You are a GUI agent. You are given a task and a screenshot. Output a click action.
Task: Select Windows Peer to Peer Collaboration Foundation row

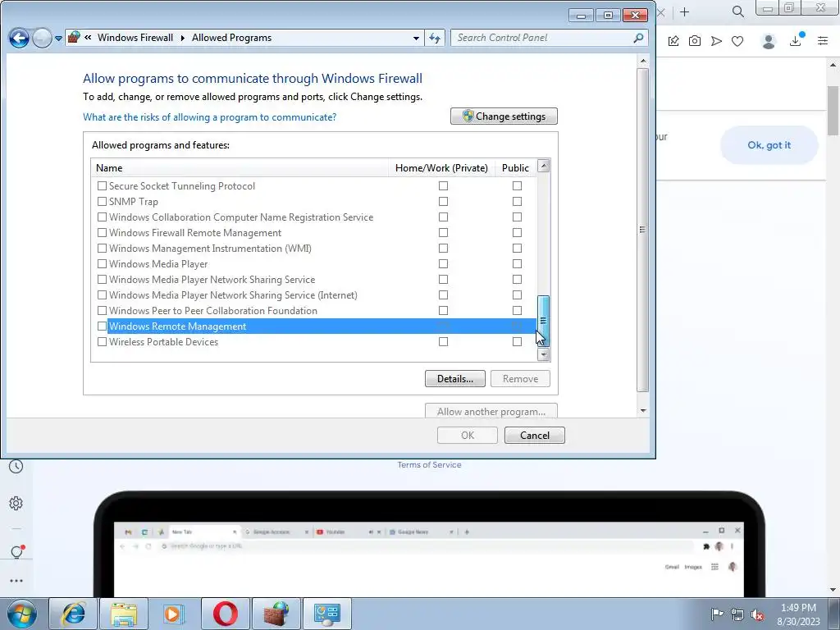313,311
